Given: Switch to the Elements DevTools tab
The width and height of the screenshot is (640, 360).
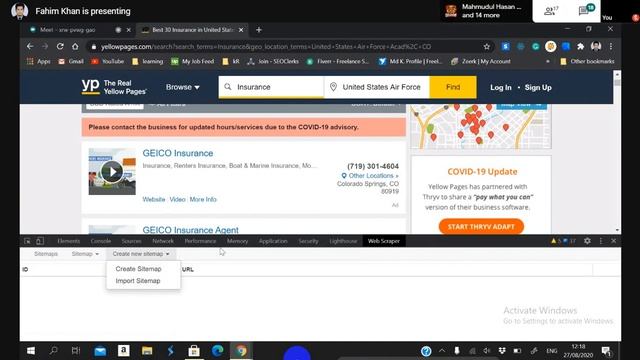Looking at the screenshot, I should click(69, 241).
